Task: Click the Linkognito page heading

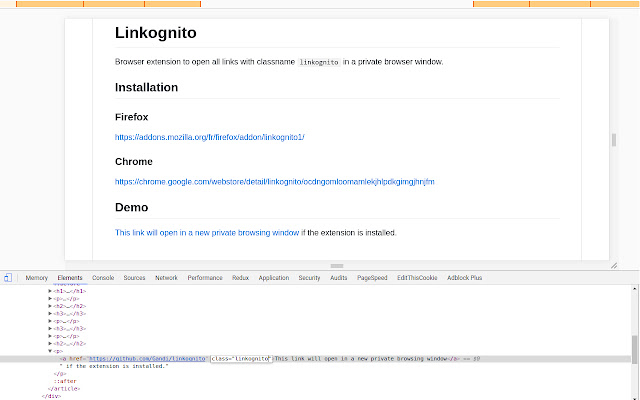Action: coord(156,33)
